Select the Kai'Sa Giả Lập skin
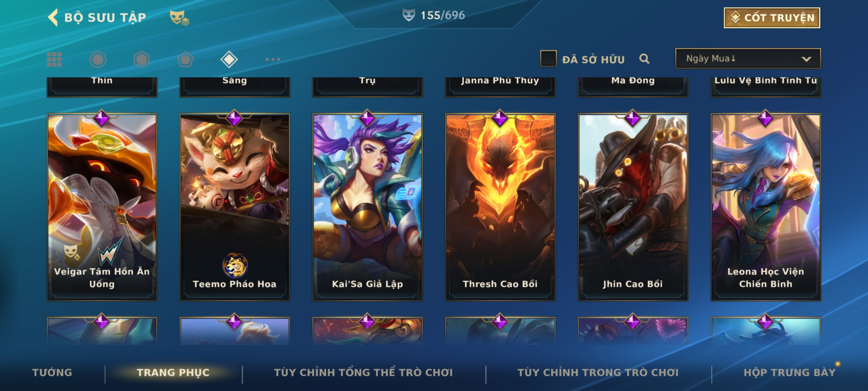This screenshot has width=868, height=391. point(367,207)
